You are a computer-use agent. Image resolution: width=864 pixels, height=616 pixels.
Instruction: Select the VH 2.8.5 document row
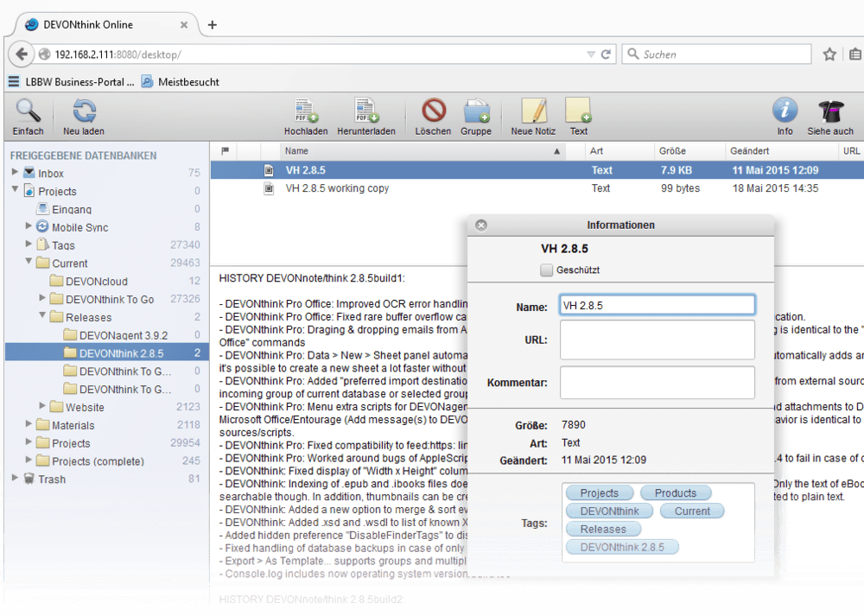click(537, 170)
